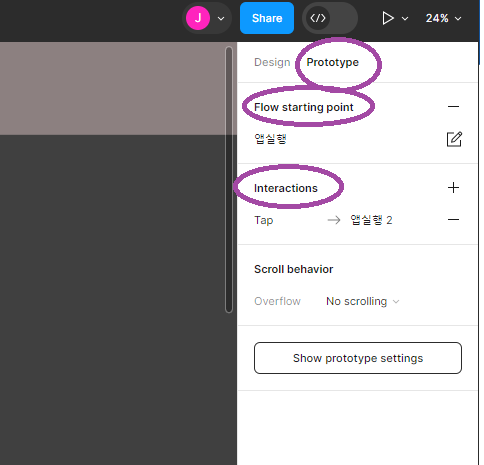Viewport: 484px width, 465px height.
Task: Open the Tap interaction trigger
Action: [x=264, y=220]
